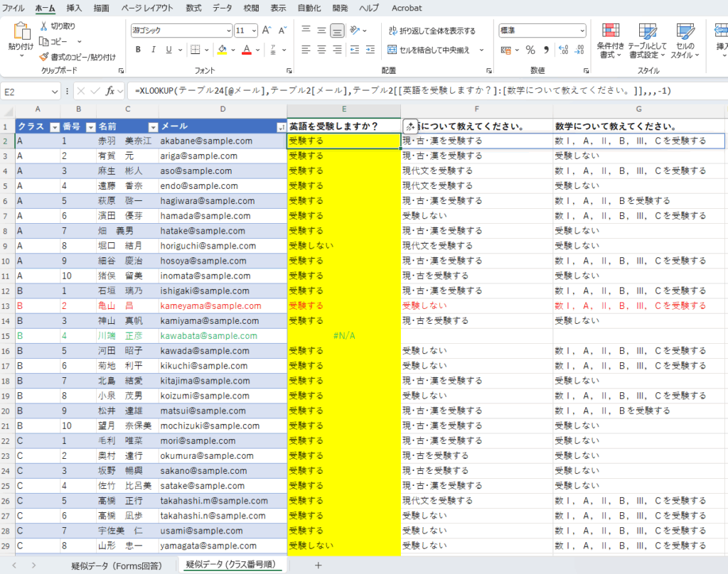This screenshot has height=574, width=728.
Task: Open the sheet tab 疑似データ (Forms回答)
Action: tap(117, 565)
